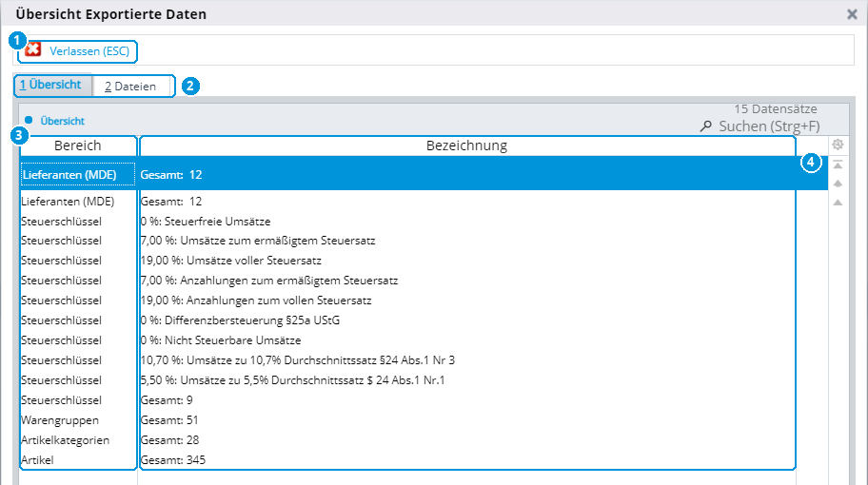868x485 pixels.
Task: Move up one row with the single triangle
Action: click(x=838, y=203)
